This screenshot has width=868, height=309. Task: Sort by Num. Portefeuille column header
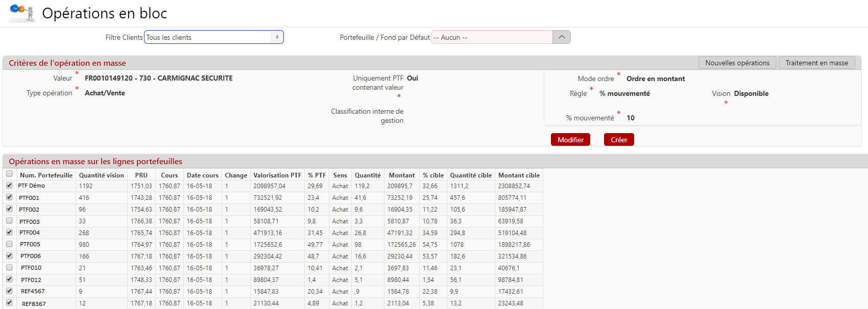point(46,175)
